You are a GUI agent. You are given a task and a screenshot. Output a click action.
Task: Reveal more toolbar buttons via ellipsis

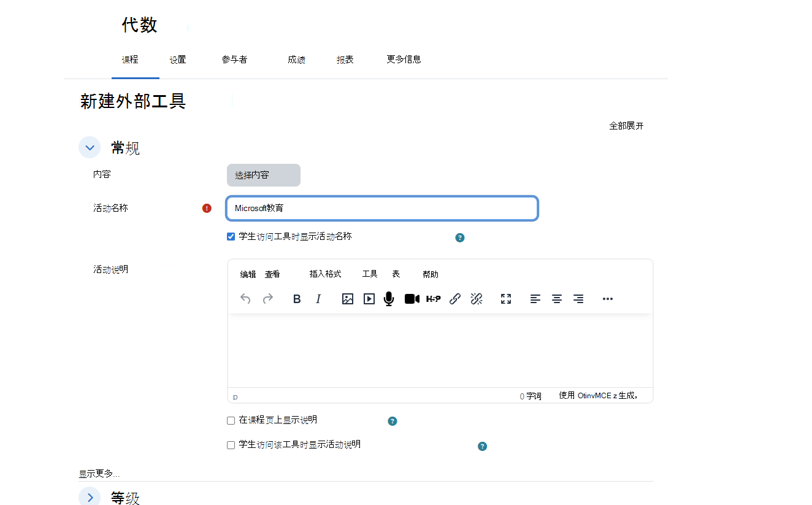point(608,299)
